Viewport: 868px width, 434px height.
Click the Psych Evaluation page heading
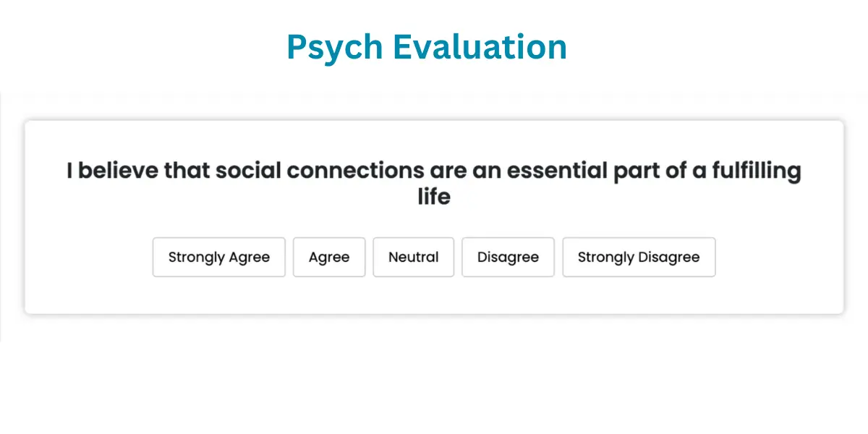427,48
